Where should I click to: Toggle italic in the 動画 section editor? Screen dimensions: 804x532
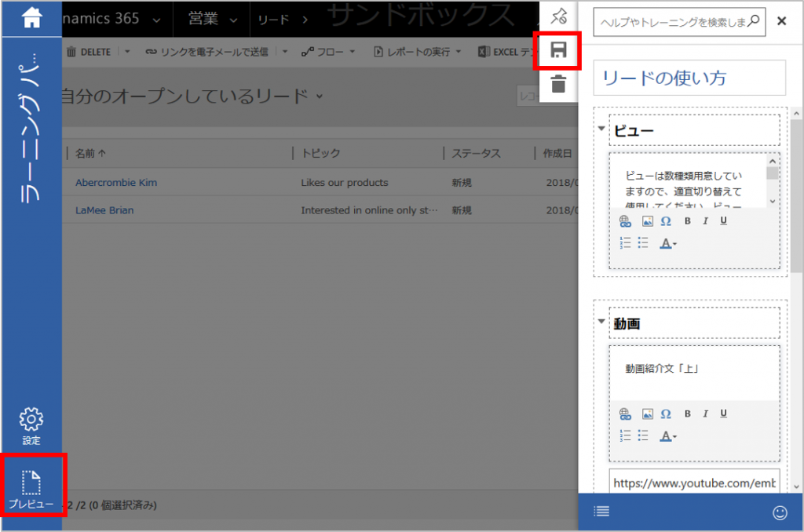coord(705,414)
